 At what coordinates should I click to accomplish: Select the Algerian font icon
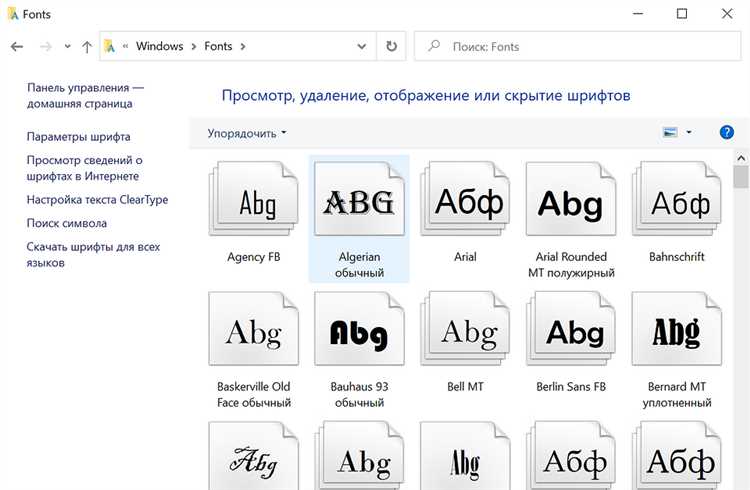pos(359,203)
